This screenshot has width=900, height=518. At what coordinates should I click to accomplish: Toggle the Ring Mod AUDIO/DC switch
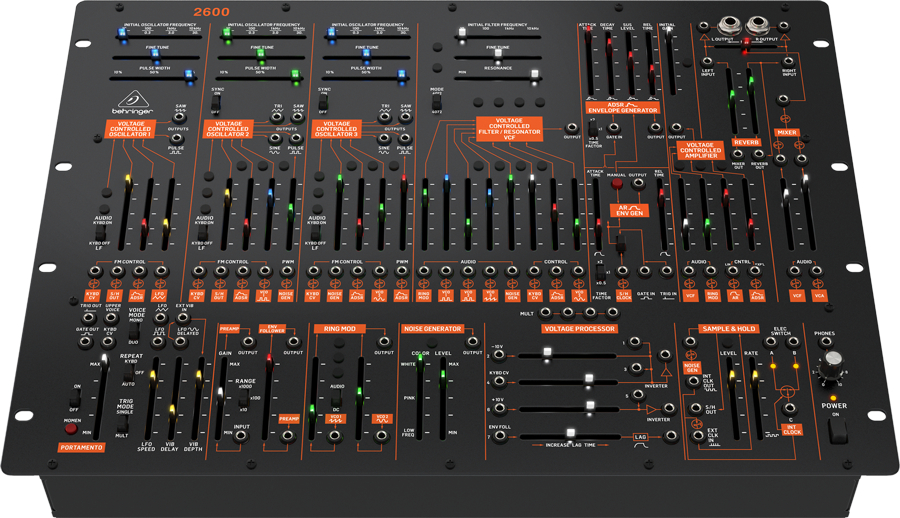(x=337, y=399)
